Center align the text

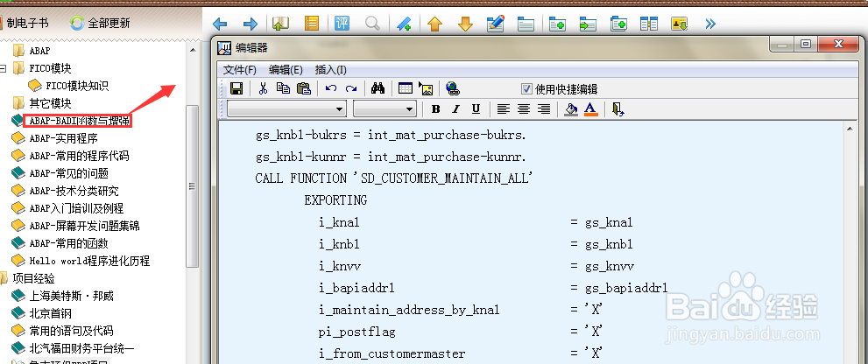pyautogui.click(x=524, y=109)
